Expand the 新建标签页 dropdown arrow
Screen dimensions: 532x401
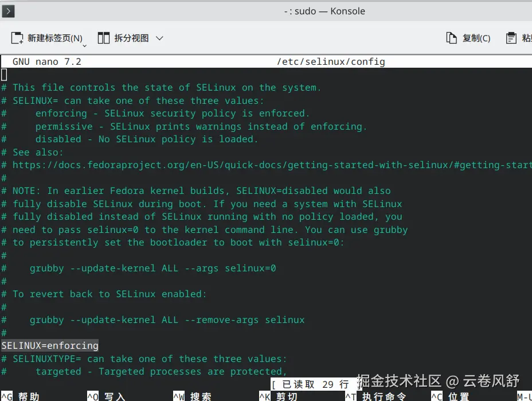[85, 45]
